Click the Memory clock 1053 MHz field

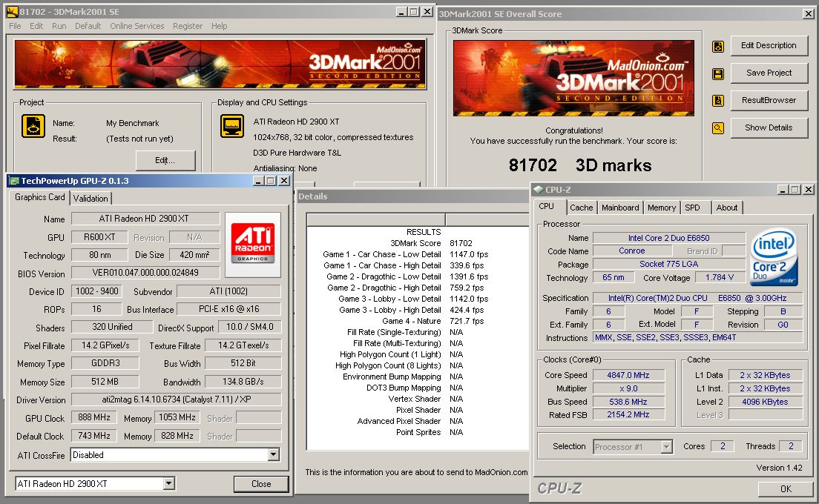click(x=177, y=417)
